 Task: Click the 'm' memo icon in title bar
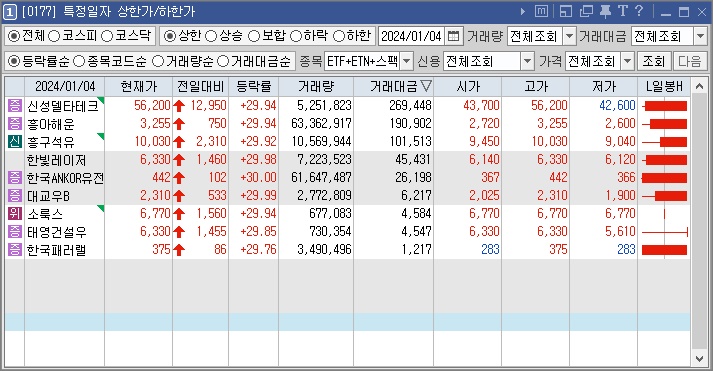541,11
